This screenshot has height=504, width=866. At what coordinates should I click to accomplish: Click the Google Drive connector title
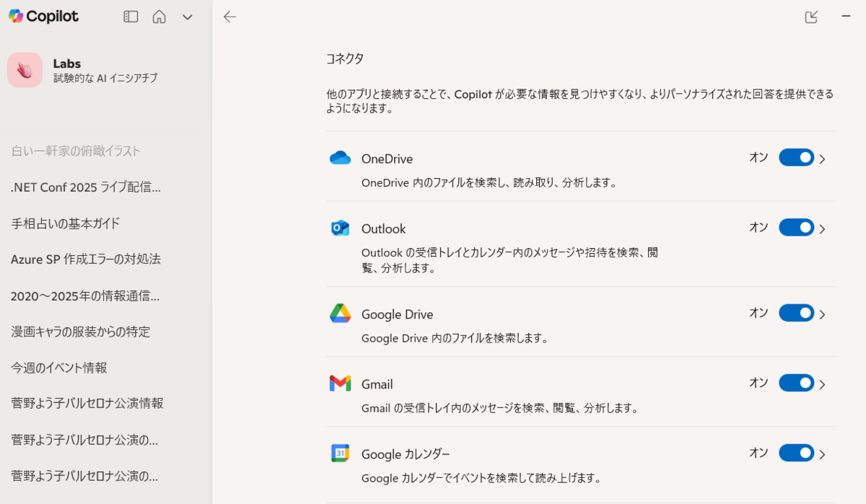click(397, 314)
